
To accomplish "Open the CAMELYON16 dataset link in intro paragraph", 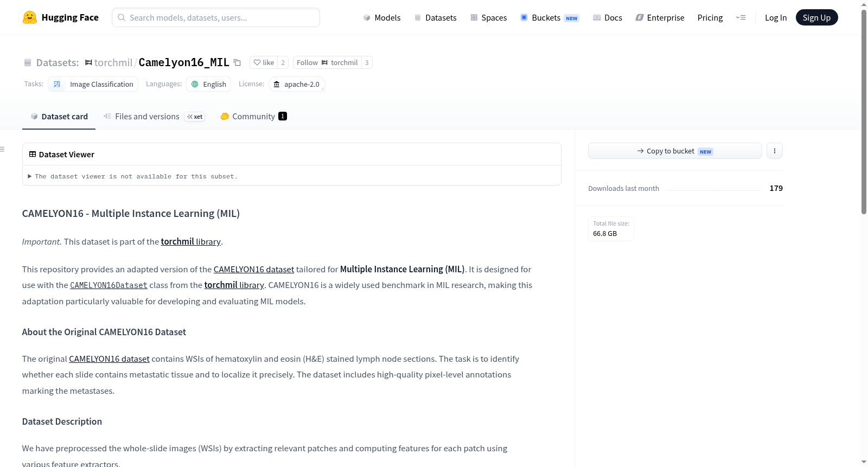I will (x=254, y=269).
